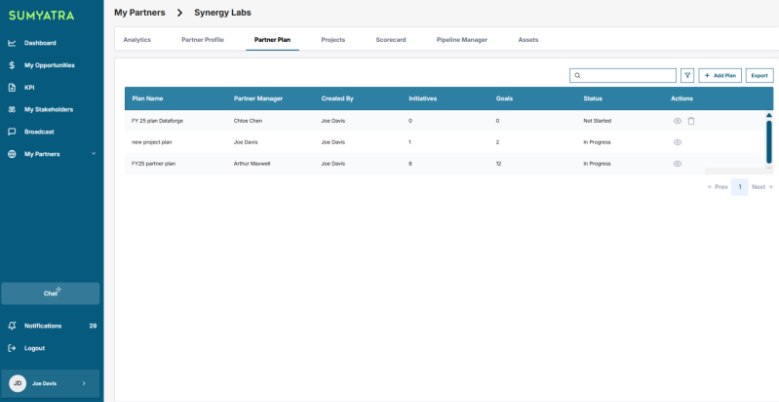The image size is (779, 402).
Task: Click the Broadcast megaphone icon
Action: 12,131
